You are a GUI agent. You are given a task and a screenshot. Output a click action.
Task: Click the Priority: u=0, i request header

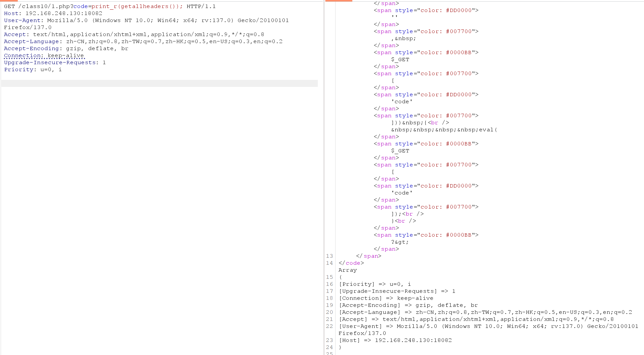pos(33,70)
